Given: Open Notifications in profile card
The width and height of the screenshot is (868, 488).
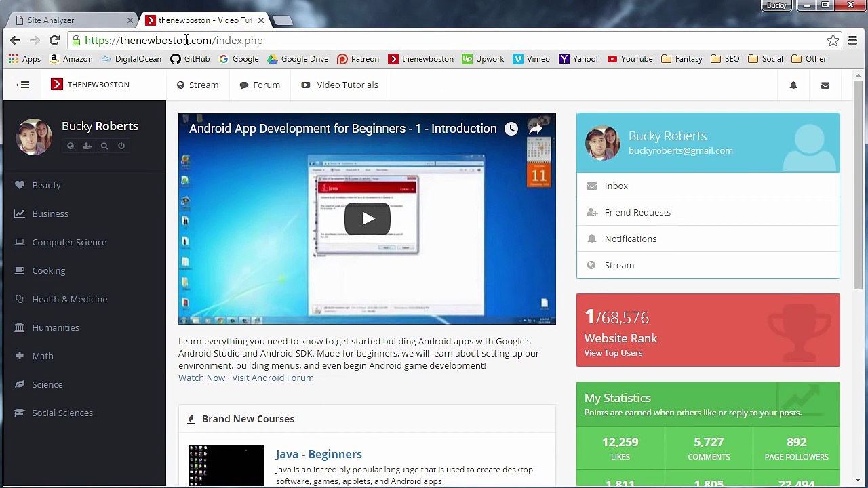Looking at the screenshot, I should pos(708,239).
